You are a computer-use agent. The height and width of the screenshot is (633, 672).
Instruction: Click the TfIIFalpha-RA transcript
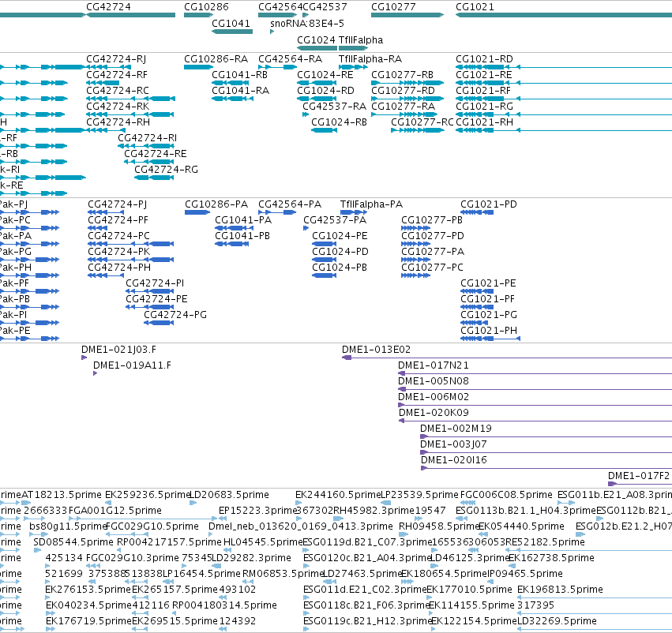[x=370, y=58]
